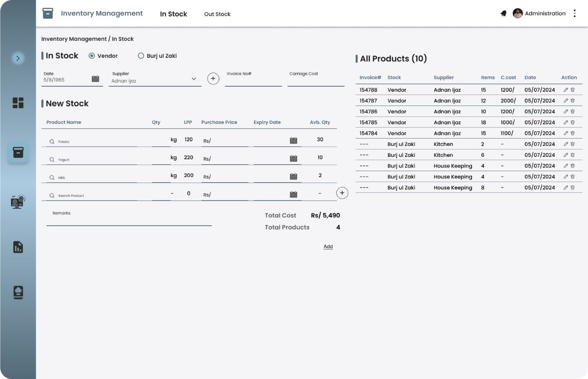This screenshot has height=379, width=588.
Task: Click Potato purchase price Rs/ field
Action: click(x=225, y=141)
